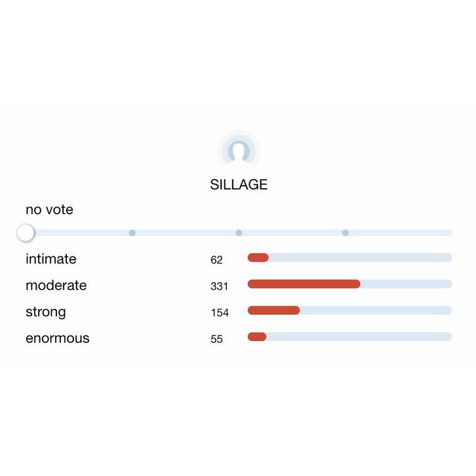The image size is (476, 476).
Task: Click the enormous vote count 55
Action: pyautogui.click(x=216, y=339)
